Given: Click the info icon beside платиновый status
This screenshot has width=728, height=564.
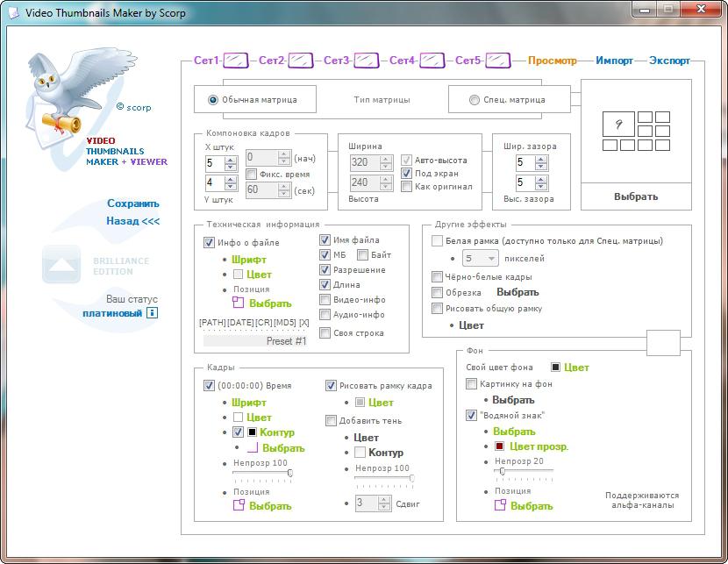Looking at the screenshot, I should (x=152, y=313).
